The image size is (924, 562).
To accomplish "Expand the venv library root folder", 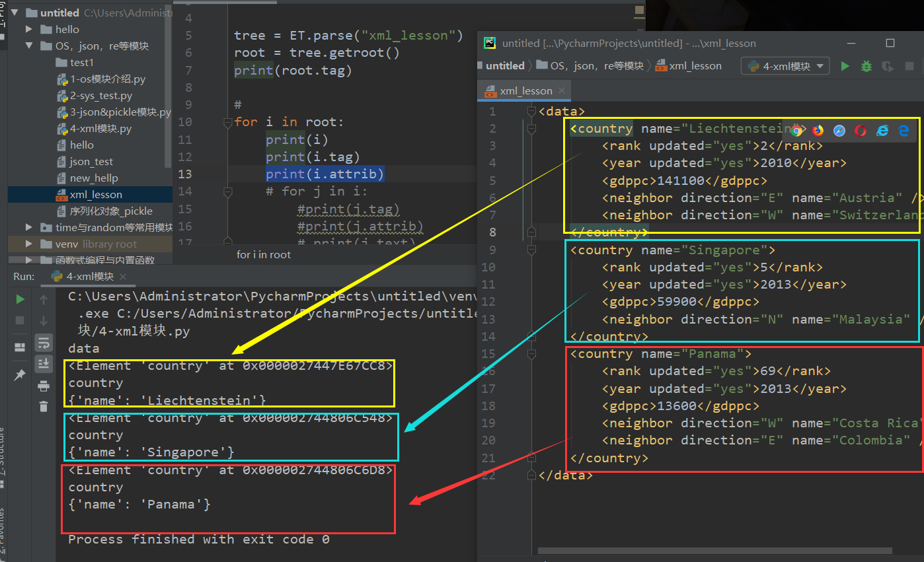I will 29,244.
